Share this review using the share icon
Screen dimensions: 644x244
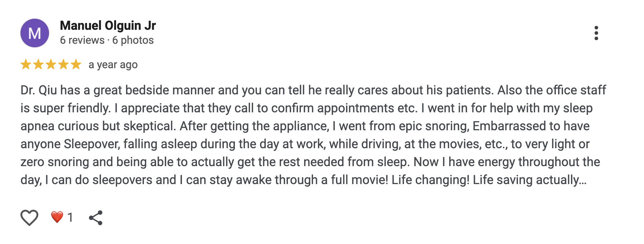tap(96, 217)
